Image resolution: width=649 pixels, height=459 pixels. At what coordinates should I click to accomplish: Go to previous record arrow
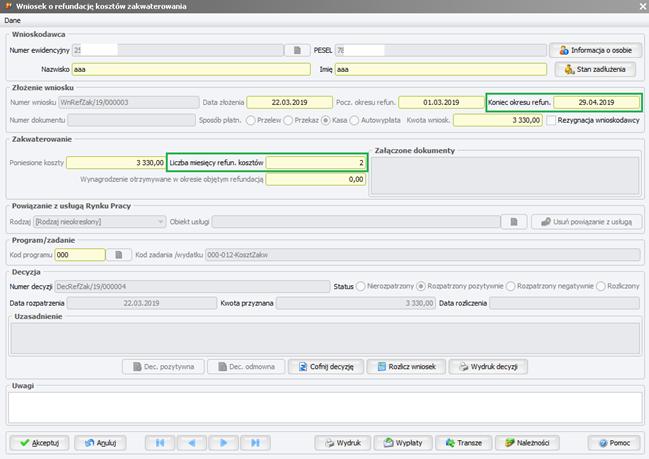pyautogui.click(x=192, y=443)
